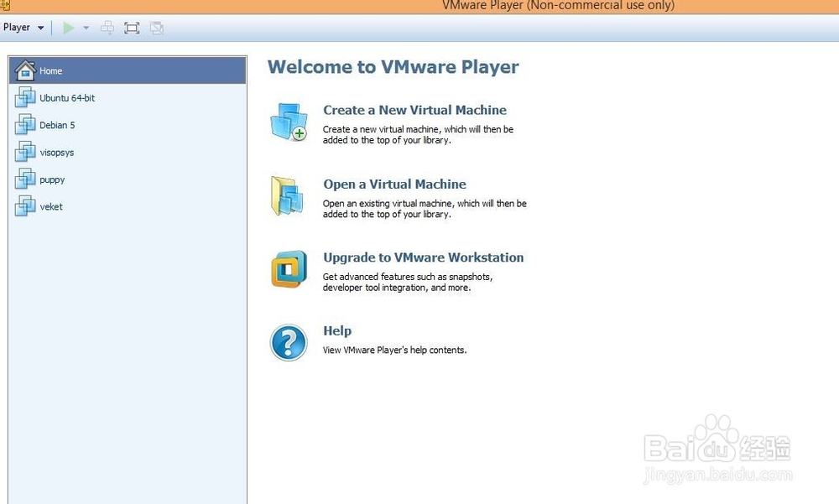This screenshot has width=839, height=504.
Task: Click the puppy VM icon
Action: click(x=25, y=179)
